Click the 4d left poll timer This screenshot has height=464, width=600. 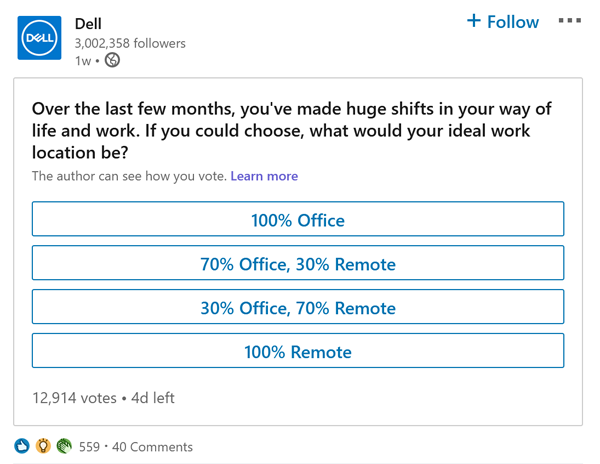click(x=153, y=398)
